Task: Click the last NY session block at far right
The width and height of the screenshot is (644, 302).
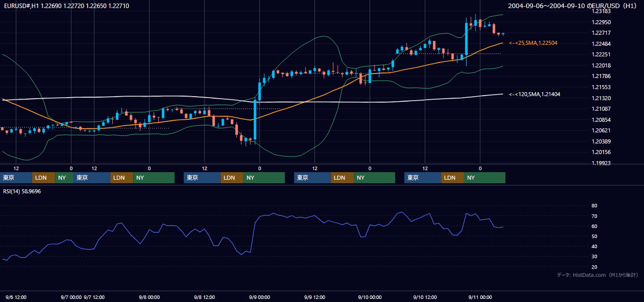Action: click(x=484, y=178)
